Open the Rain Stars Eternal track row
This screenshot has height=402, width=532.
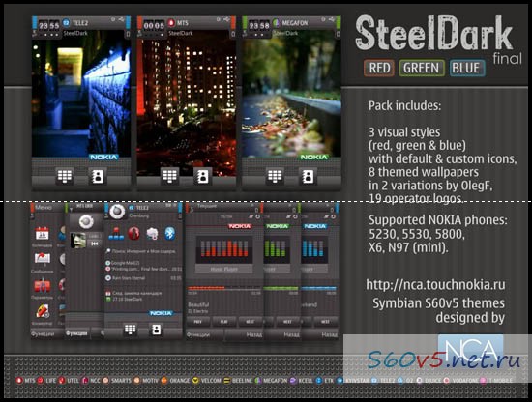point(143,278)
